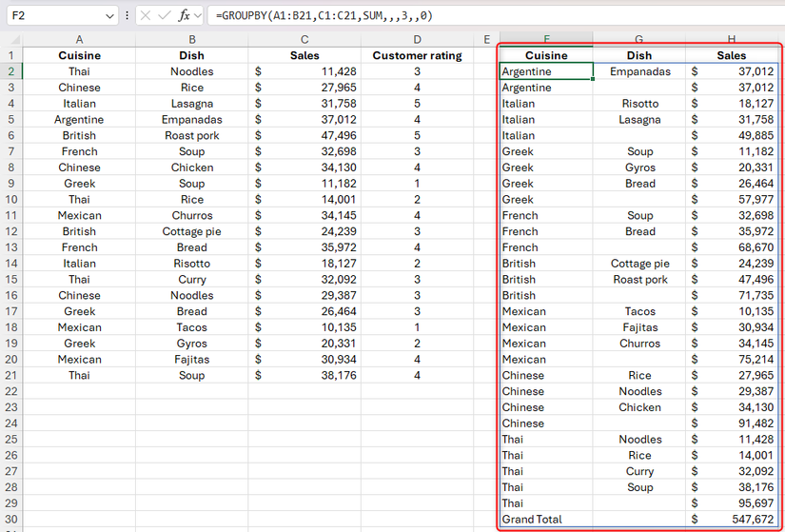The image size is (785, 532).
Task: Open the Insert Function fx button
Action: 185,16
